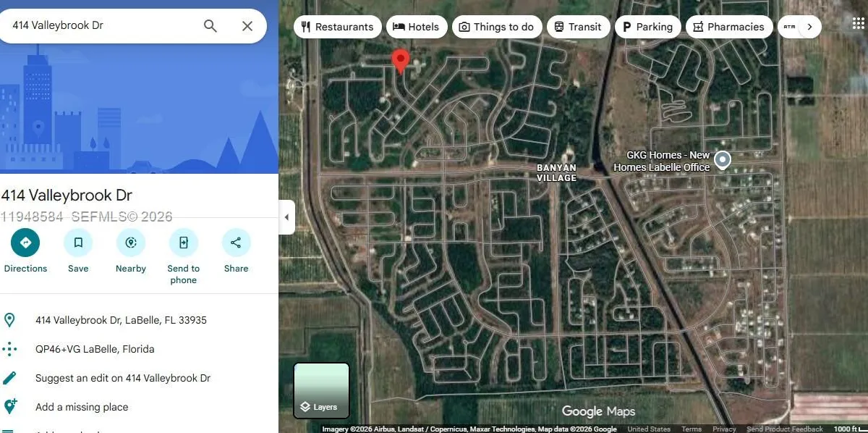Show Parking locations chip
Viewport: 868px width, 433px height.
647,27
